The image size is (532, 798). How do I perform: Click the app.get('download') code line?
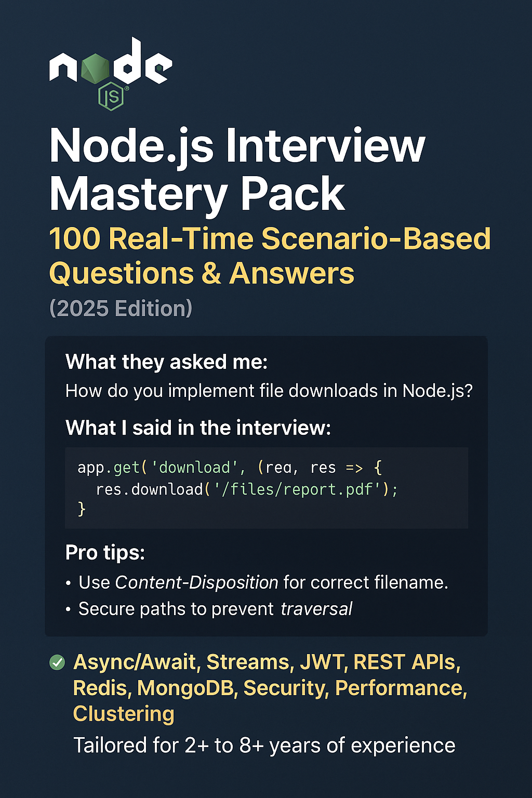tap(229, 468)
